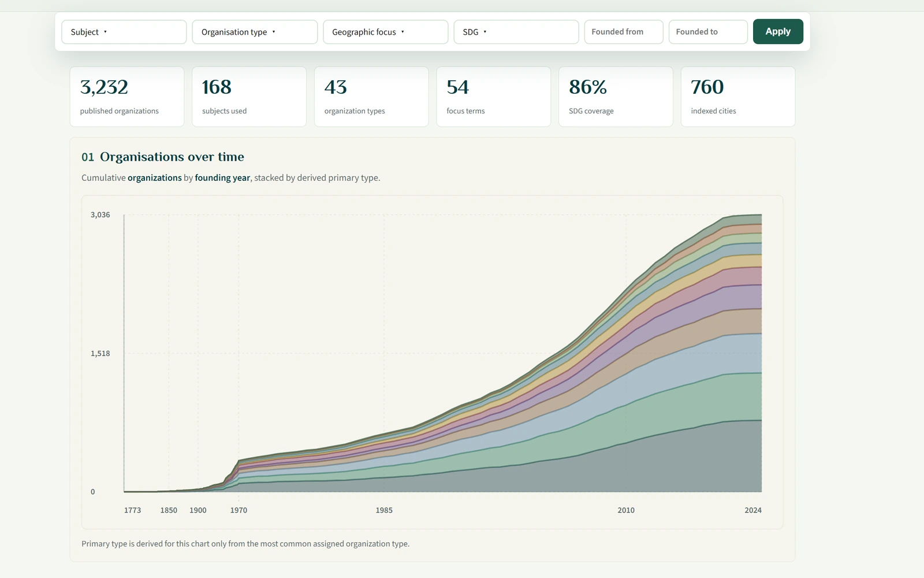Select the 3,232 published organizations card
Screen dimensions: 924x578
point(127,97)
